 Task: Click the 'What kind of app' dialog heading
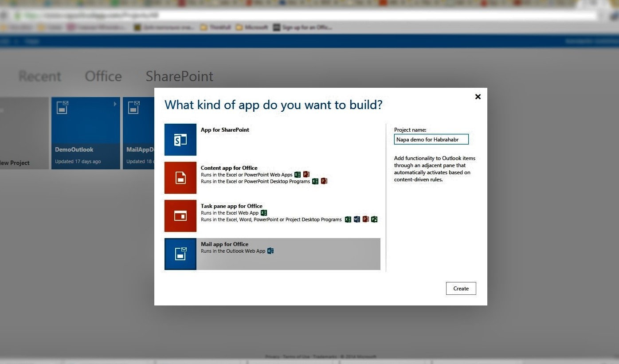point(274,105)
